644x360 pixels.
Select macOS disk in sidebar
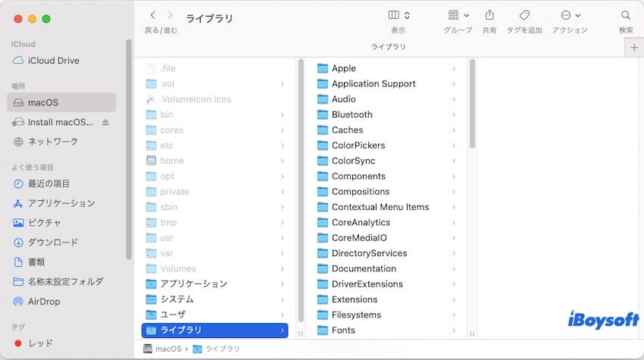(x=61, y=102)
